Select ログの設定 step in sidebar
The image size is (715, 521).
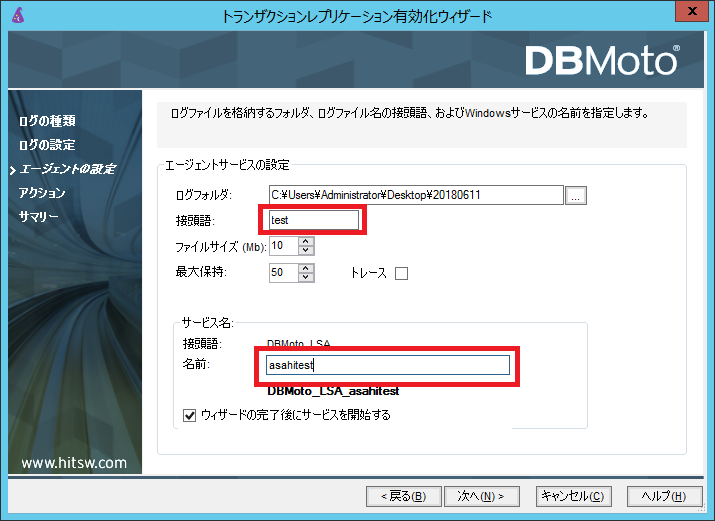click(x=47, y=145)
